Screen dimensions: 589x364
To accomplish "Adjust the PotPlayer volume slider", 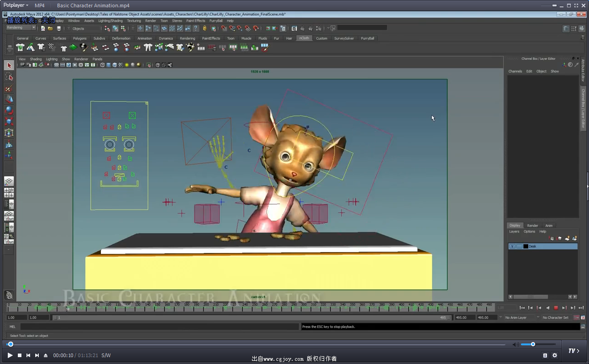I will coord(533,344).
